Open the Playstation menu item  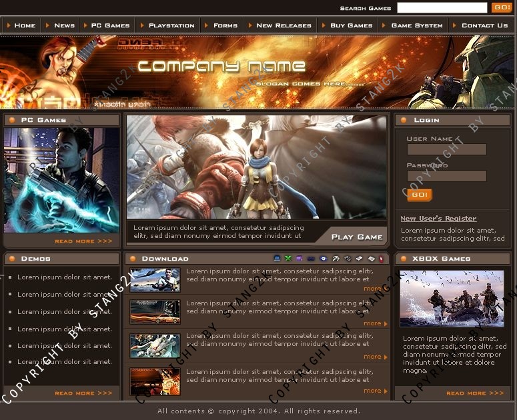pyautogui.click(x=171, y=25)
